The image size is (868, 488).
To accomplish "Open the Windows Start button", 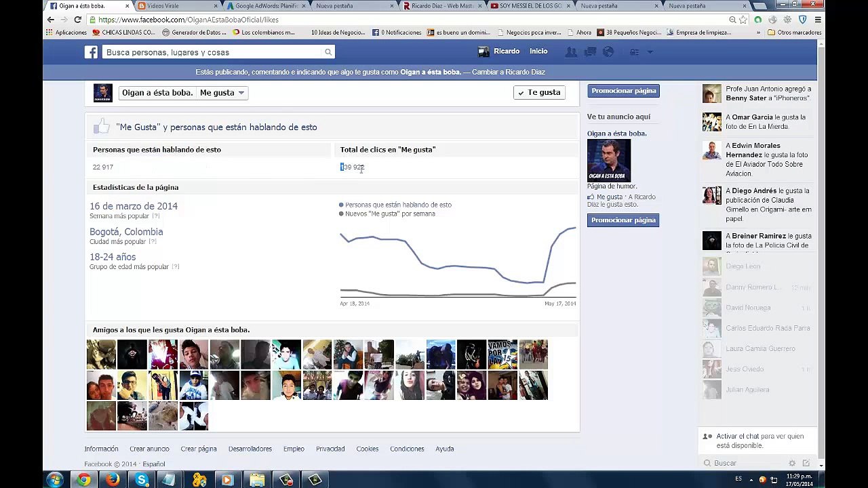I will (55, 480).
